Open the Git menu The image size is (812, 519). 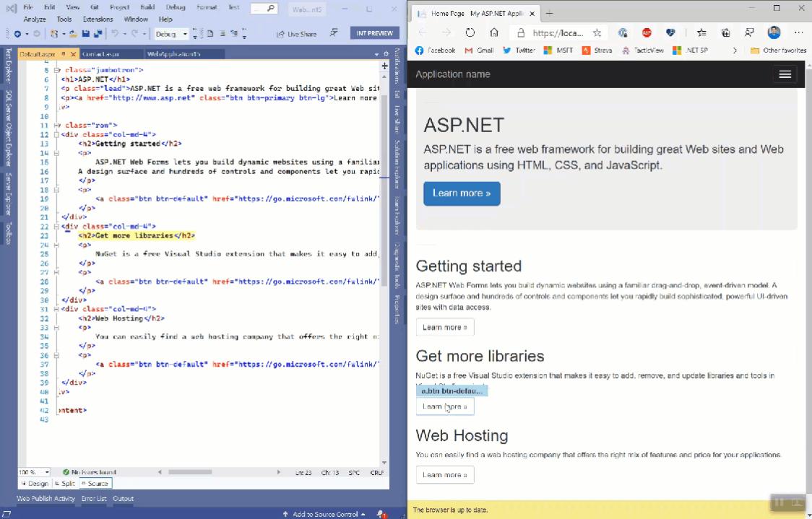click(94, 7)
